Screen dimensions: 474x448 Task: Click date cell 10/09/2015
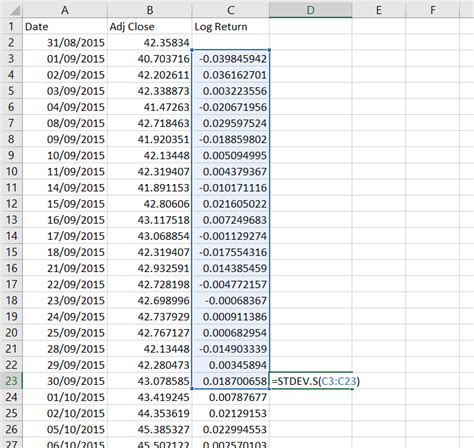pos(65,155)
